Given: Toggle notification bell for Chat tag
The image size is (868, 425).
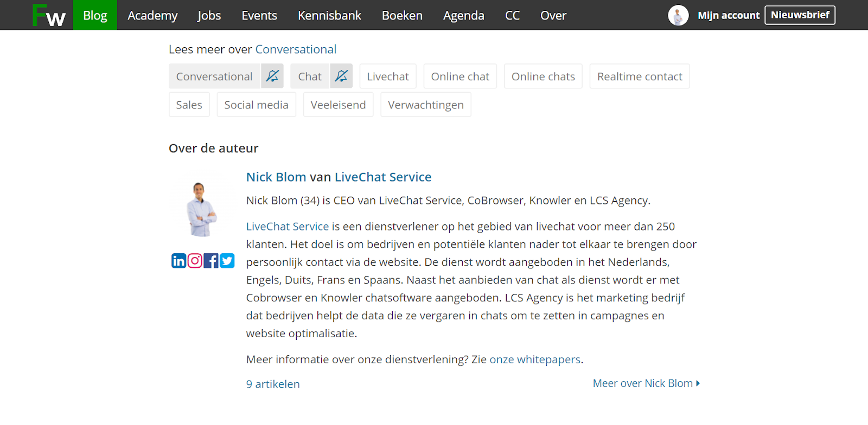Looking at the screenshot, I should (x=341, y=76).
